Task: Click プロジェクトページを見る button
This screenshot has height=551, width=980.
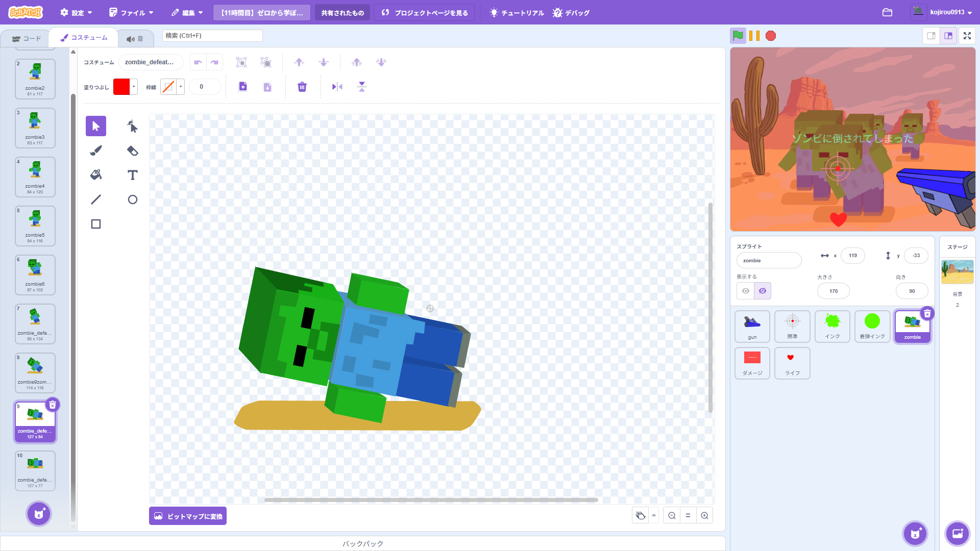Action: (424, 13)
